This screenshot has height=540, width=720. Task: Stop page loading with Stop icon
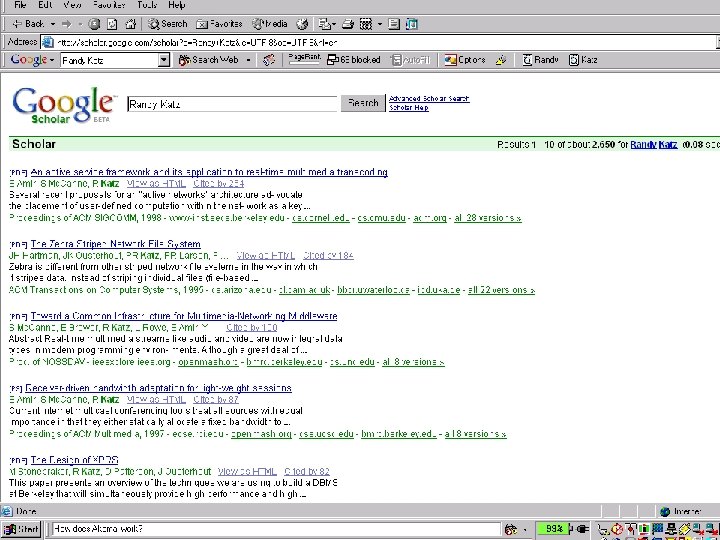point(94,24)
